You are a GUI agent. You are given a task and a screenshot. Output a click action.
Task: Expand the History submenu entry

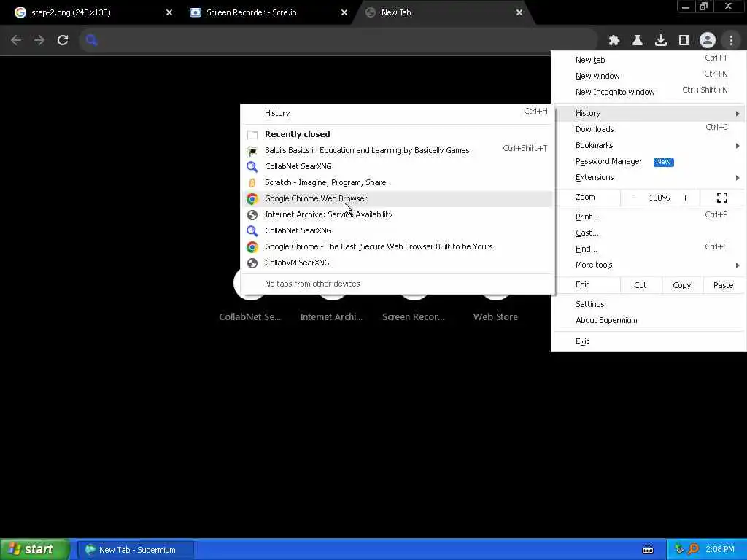(649, 113)
